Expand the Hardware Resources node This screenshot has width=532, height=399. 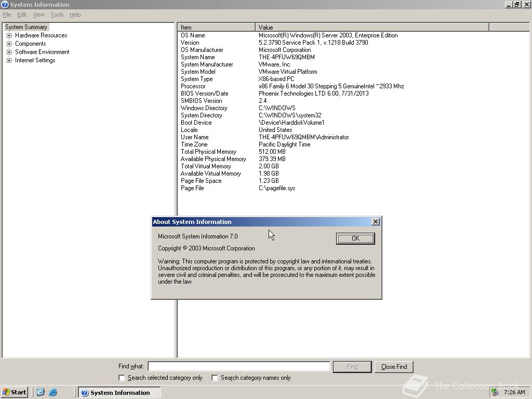[9, 35]
